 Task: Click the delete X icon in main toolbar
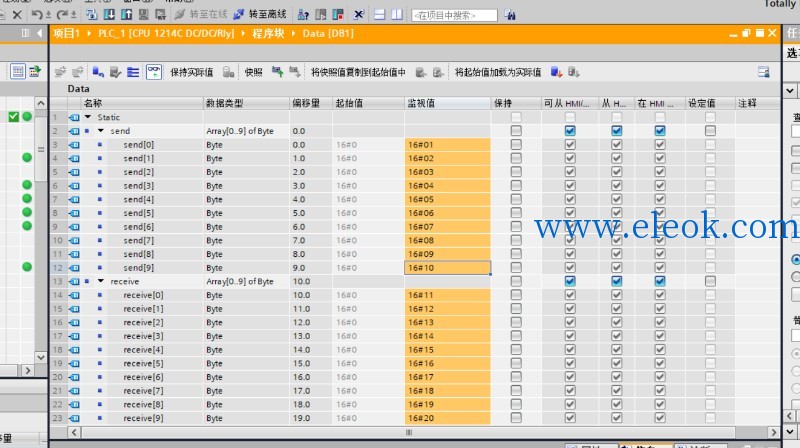[x=17, y=15]
